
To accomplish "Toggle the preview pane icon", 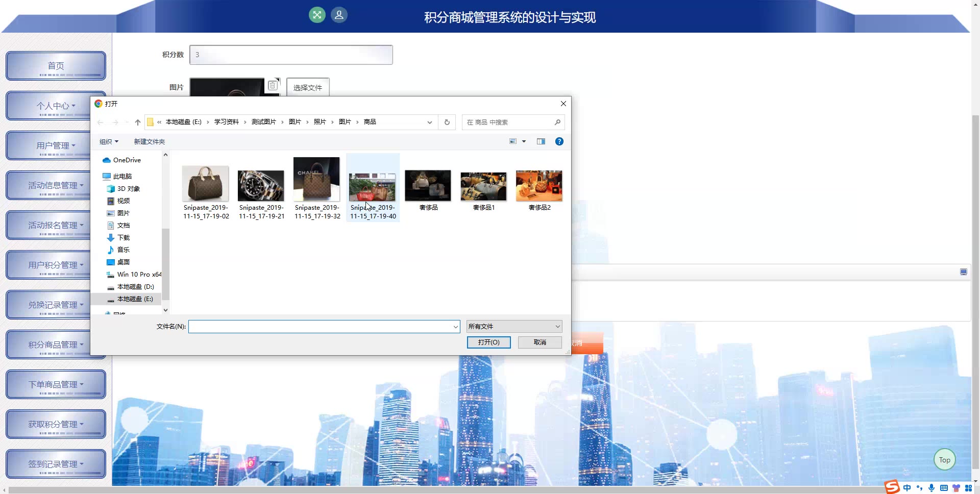I will (x=541, y=141).
